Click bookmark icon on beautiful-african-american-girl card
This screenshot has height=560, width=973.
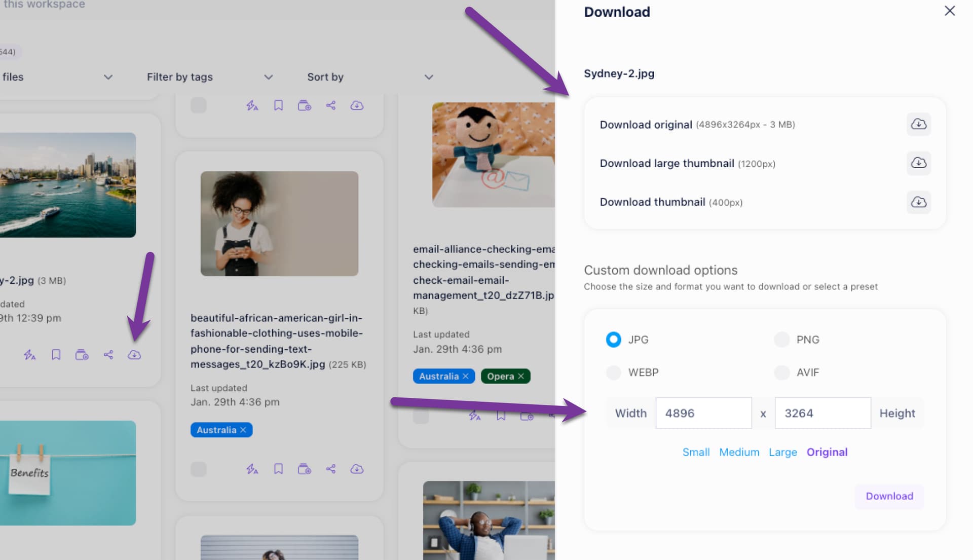(278, 469)
